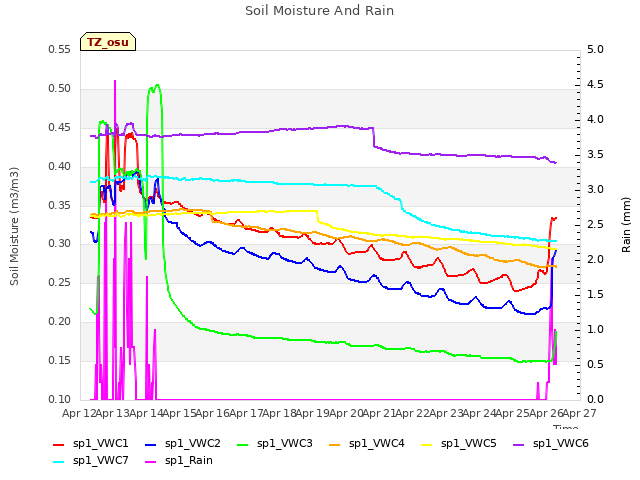Click the Apr 19 x-axis tick label
This screenshot has width=640, height=480.
tap(312, 413)
